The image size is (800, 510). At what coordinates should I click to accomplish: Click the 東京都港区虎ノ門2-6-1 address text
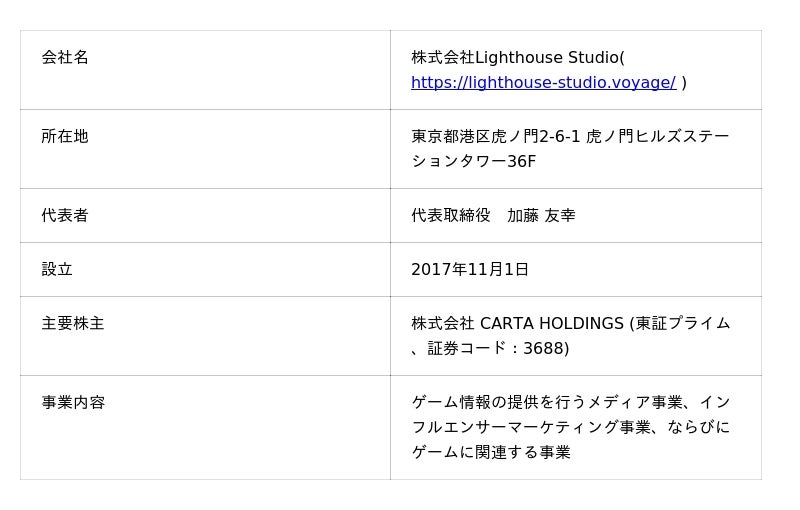(496, 137)
